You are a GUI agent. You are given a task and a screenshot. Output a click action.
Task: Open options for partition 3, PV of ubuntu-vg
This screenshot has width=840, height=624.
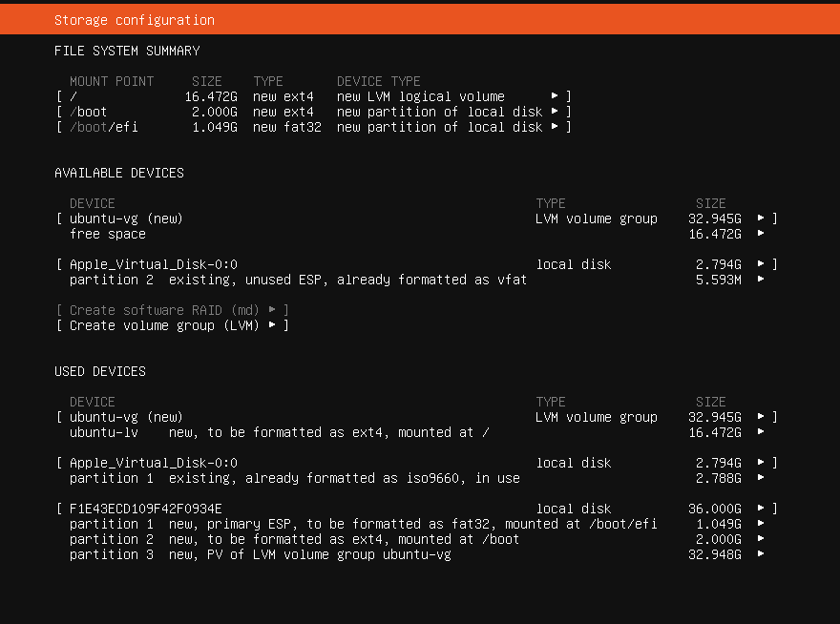tap(762, 554)
